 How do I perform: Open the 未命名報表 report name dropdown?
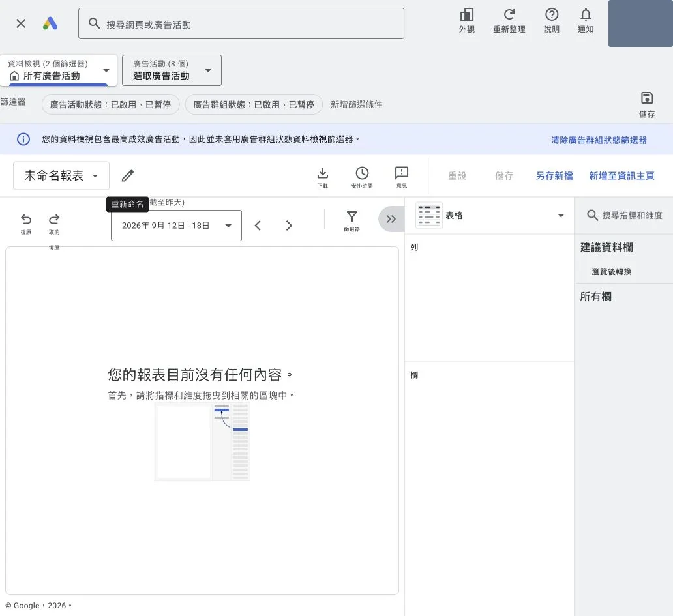pos(61,175)
